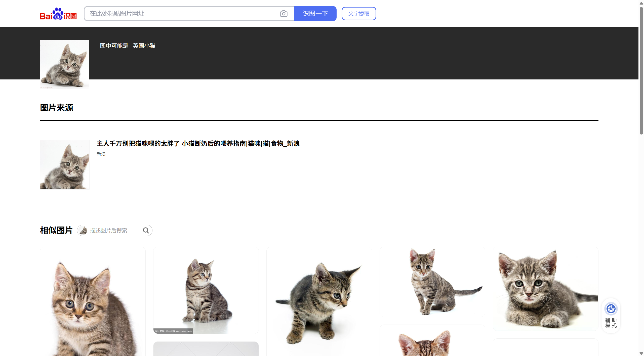Open the VEER watermark standing kitten image
The height and width of the screenshot is (356, 644).
pos(432,282)
